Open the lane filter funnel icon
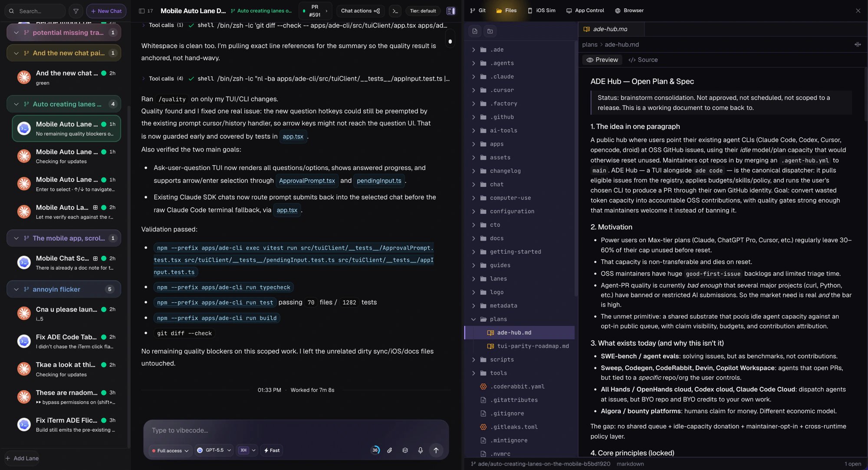 [x=76, y=11]
